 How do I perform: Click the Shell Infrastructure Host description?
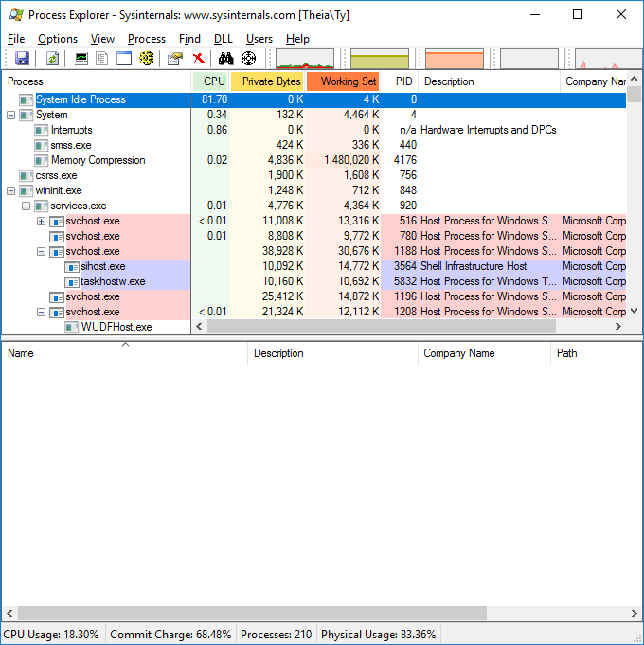474,266
